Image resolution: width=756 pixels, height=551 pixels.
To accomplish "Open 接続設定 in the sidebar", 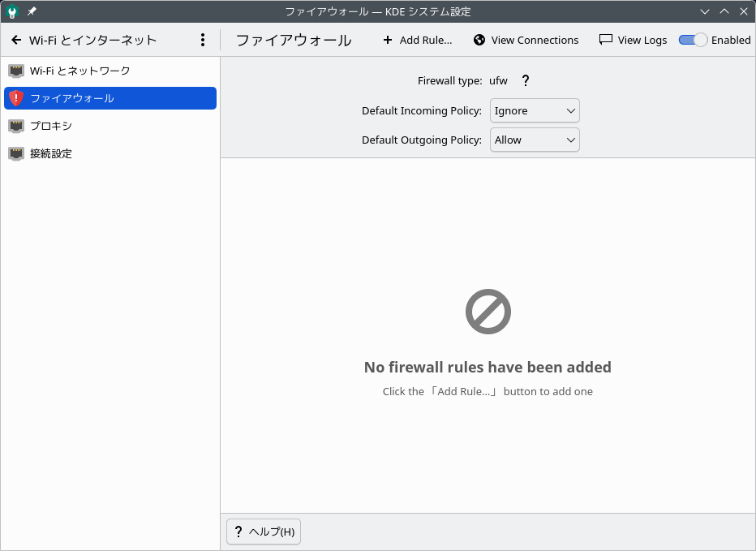I will (51, 153).
